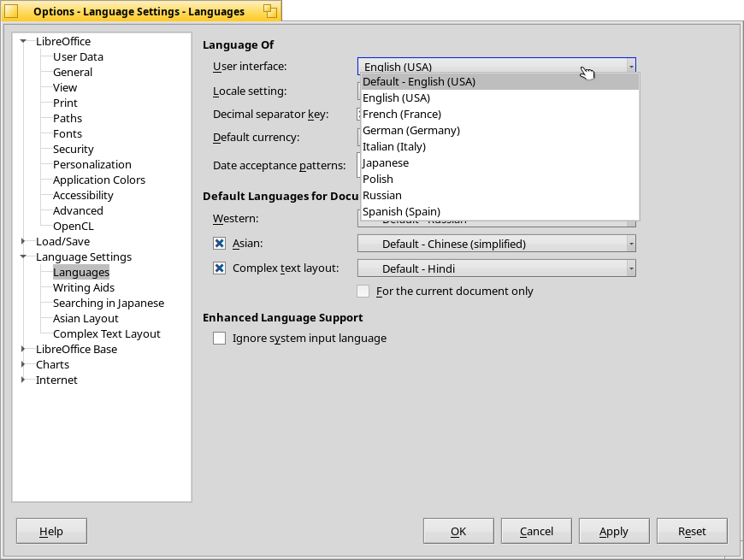Tick 'For the current document only'
Screen dimensions: 744x560
[363, 291]
